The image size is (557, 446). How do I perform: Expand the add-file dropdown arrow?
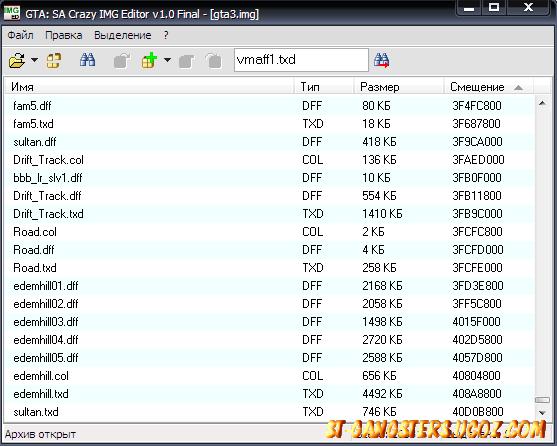click(x=167, y=60)
